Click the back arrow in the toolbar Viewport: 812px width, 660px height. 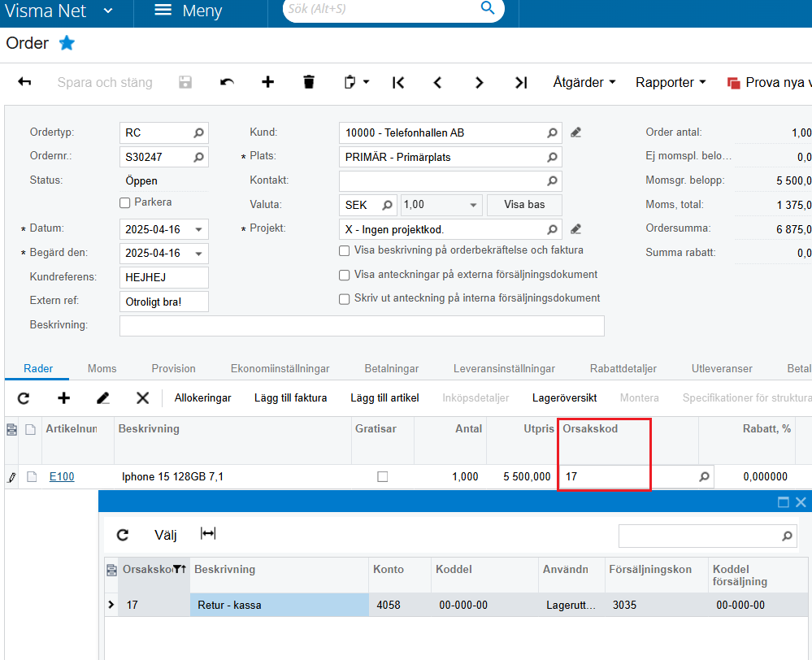pos(24,82)
